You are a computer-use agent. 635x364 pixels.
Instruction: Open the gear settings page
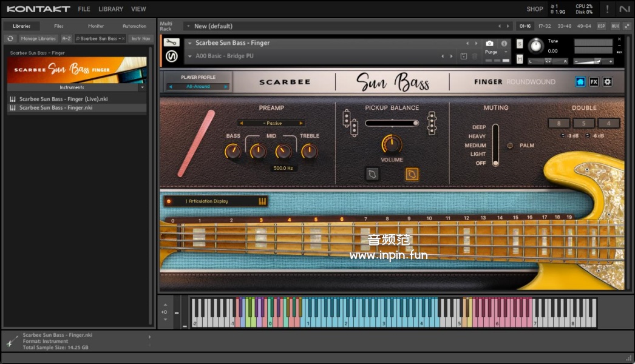tap(607, 82)
